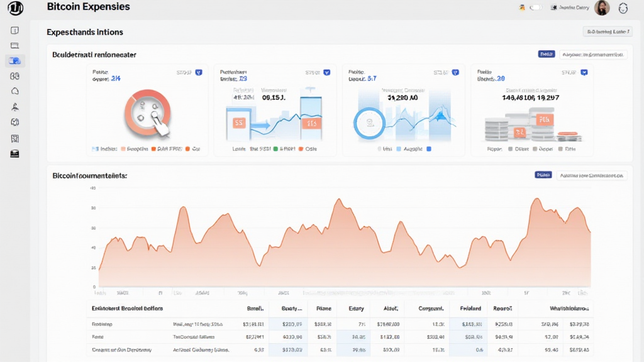Click the donut chart on the first card
Screen dimensions: 644x362
147,113
